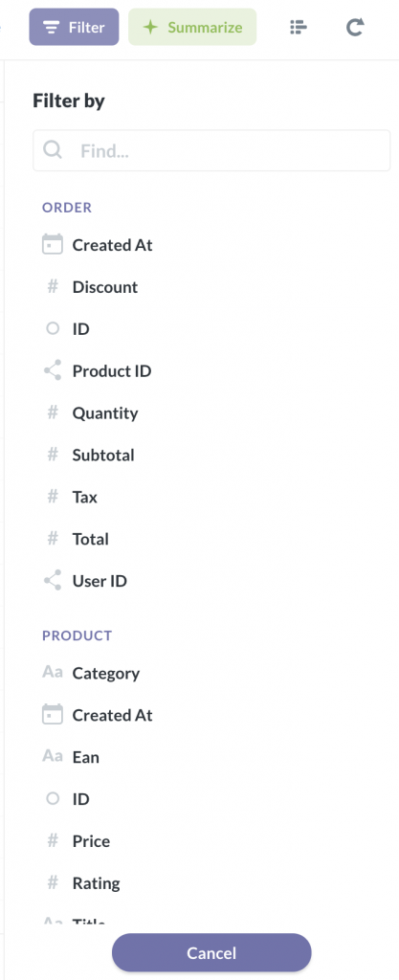Viewport: 399px width, 980px height.
Task: Pick the Quantity field
Action: click(x=105, y=413)
